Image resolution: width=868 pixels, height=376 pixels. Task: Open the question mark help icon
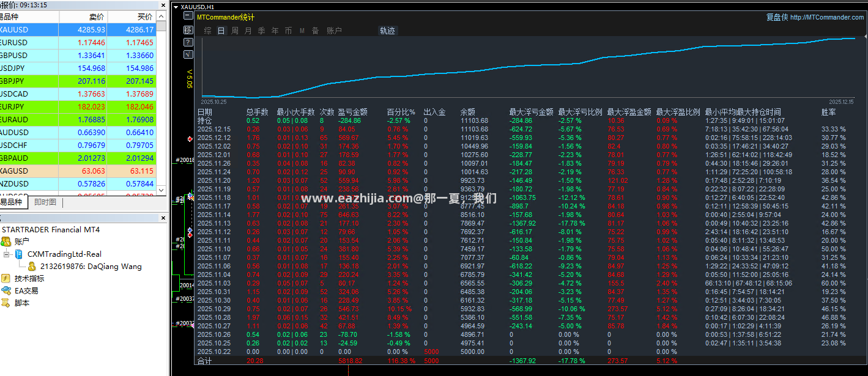[x=188, y=42]
